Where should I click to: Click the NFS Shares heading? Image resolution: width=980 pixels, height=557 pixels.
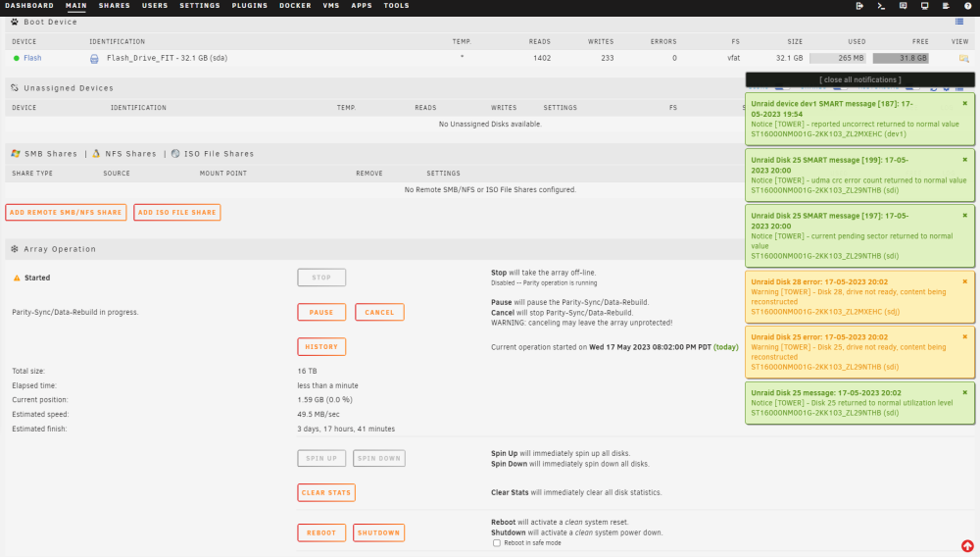tap(130, 154)
